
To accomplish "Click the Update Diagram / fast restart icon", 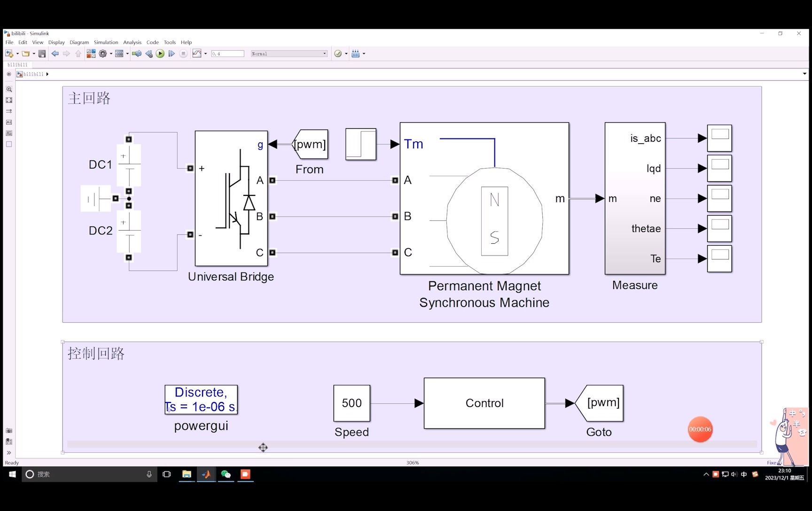I will [x=137, y=54].
